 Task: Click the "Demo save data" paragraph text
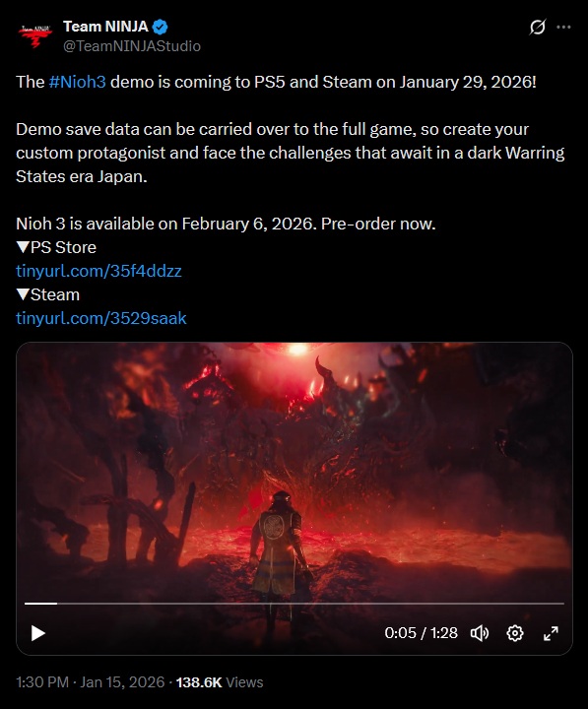tap(290, 153)
